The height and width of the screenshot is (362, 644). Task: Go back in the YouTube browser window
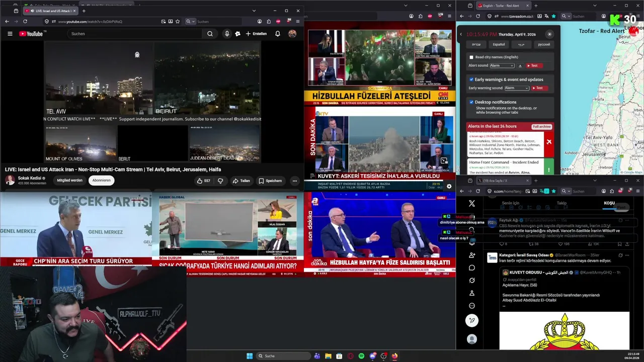(7, 21)
